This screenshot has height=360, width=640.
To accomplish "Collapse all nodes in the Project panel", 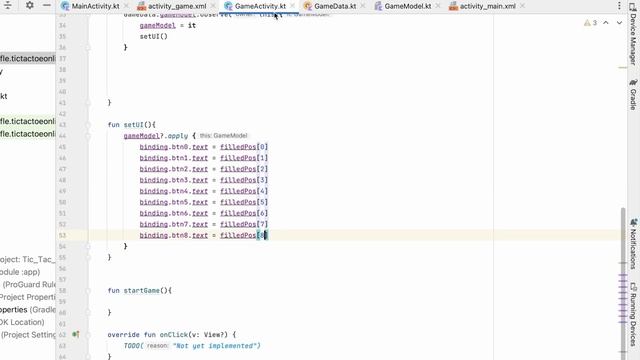I will coord(8,5).
